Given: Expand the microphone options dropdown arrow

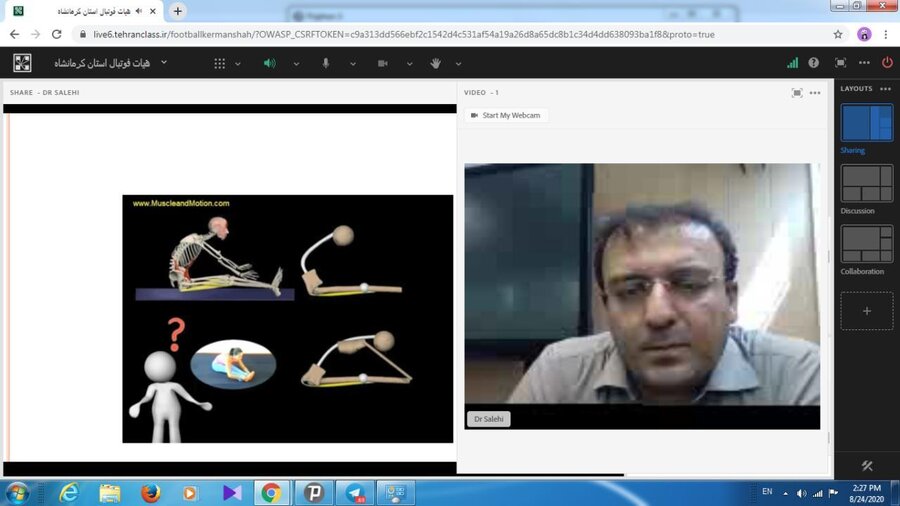Looking at the screenshot, I should (351, 63).
